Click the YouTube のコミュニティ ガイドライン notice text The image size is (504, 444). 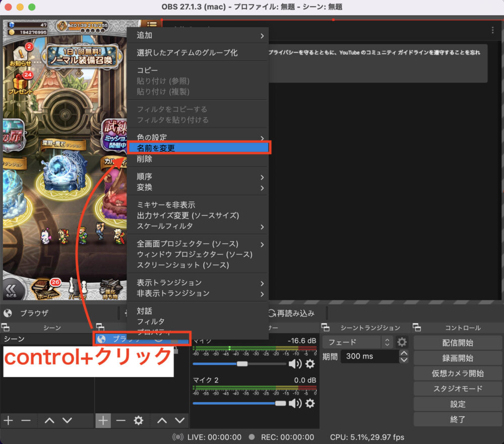click(374, 52)
